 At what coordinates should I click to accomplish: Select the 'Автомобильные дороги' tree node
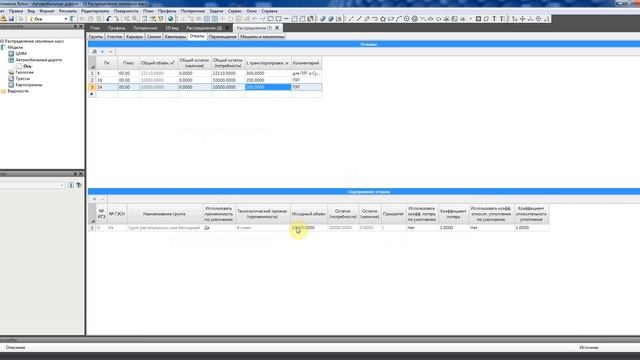[x=39, y=60]
